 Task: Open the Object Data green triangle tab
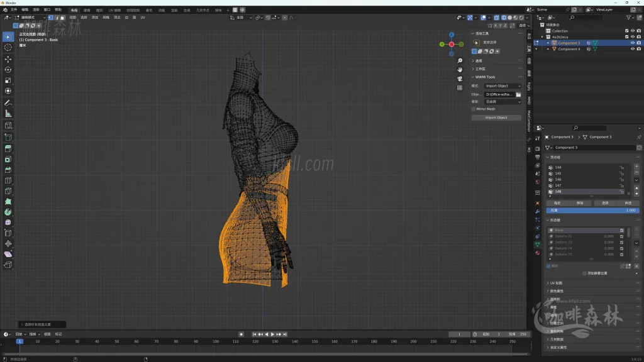click(537, 244)
